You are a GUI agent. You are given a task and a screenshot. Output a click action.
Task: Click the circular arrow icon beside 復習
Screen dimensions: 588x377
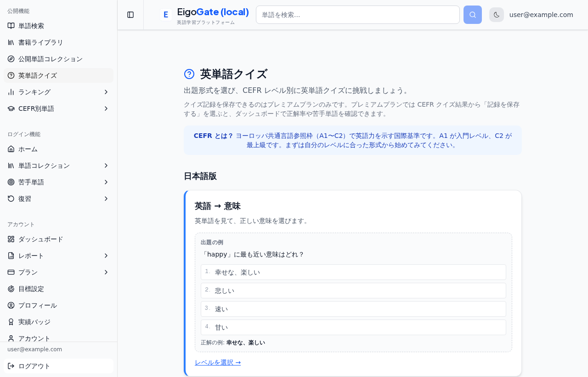(11, 199)
